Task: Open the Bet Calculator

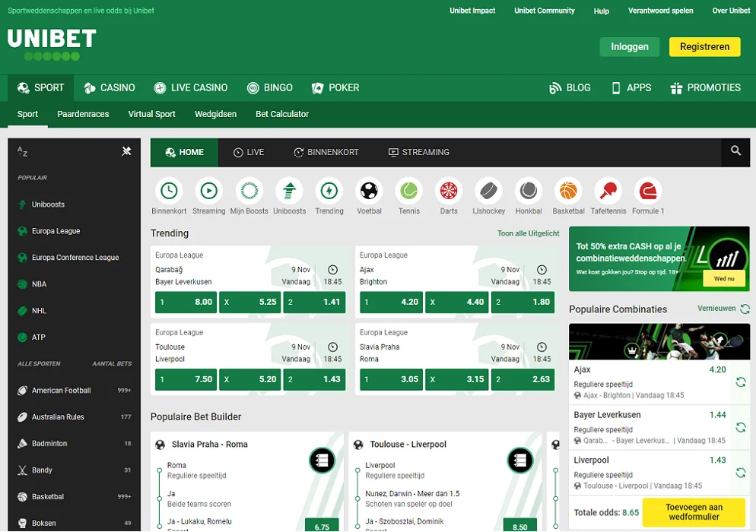Action: (282, 114)
